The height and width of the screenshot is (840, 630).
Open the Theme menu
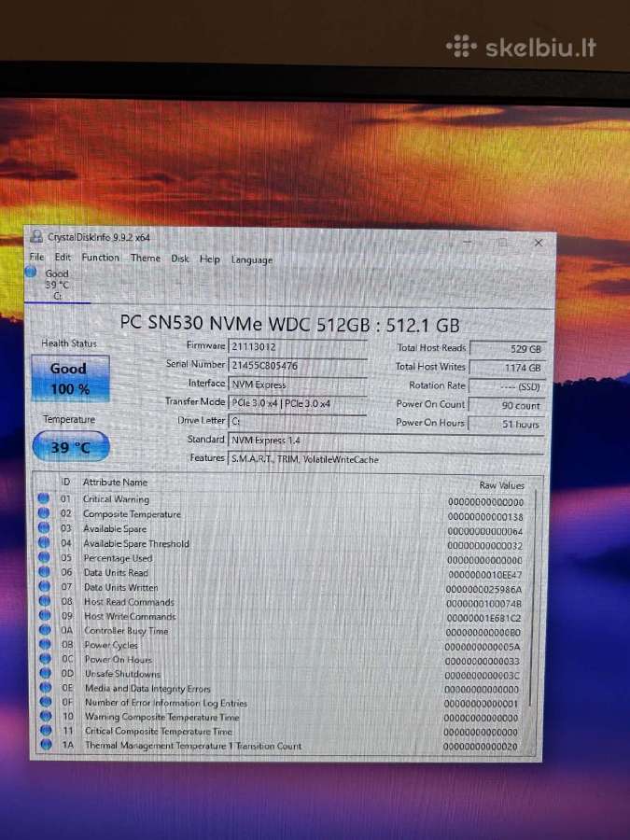click(146, 258)
